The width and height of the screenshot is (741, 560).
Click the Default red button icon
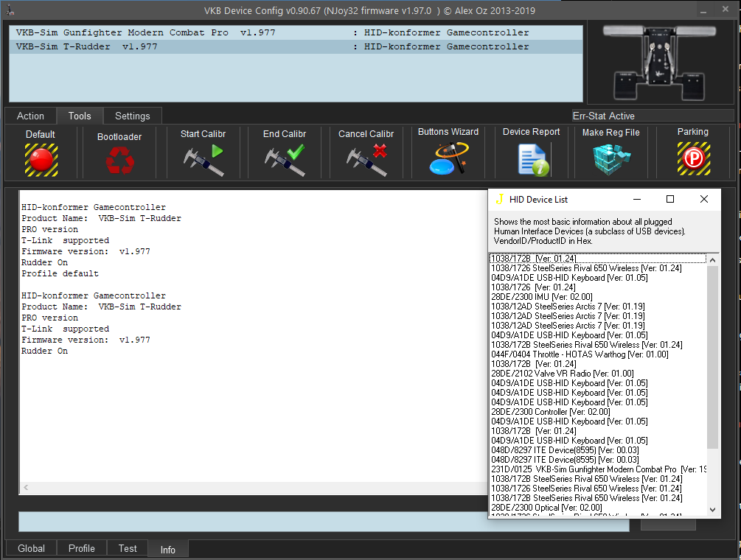[x=41, y=160]
